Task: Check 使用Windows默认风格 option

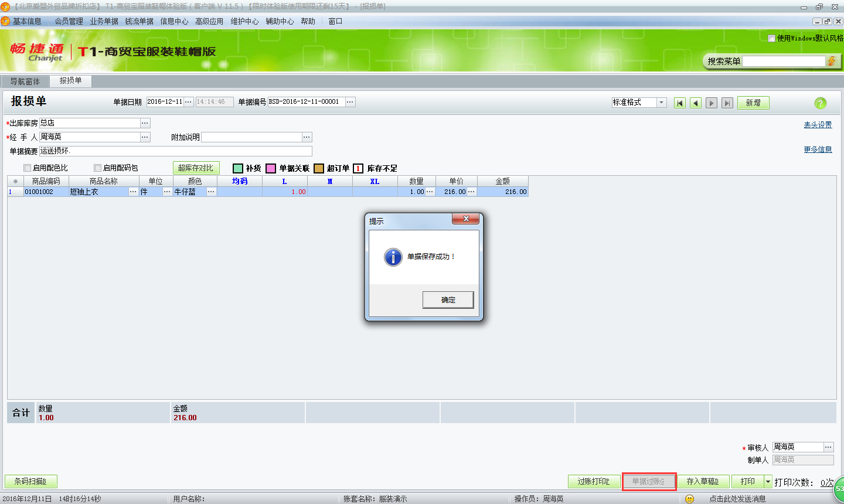Action: click(771, 39)
